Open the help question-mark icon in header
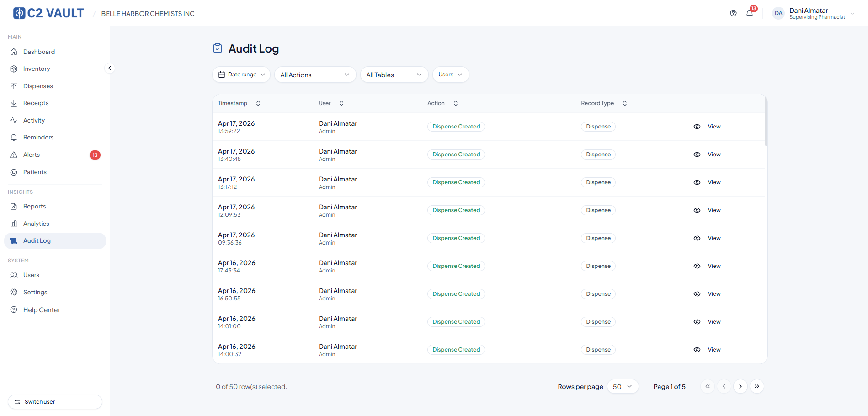Screen dimensions: 868x416 click(733, 13)
